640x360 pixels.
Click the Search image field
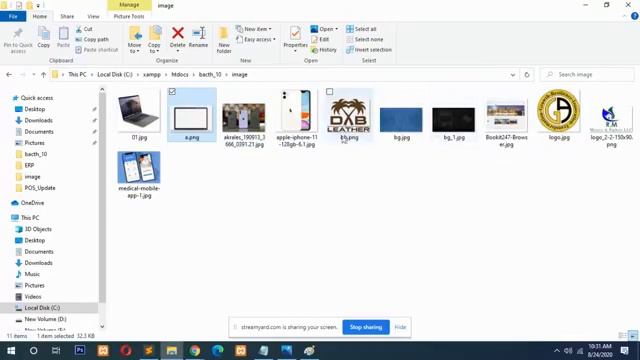(x=587, y=75)
